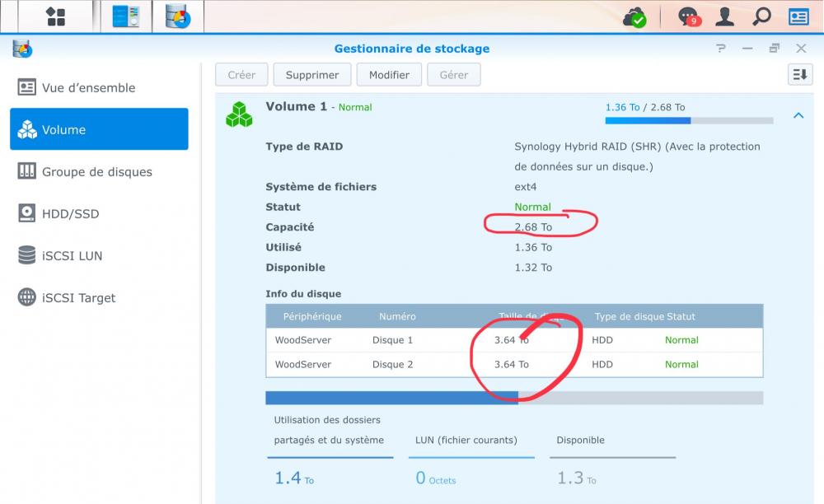
Task: Select the Disque 2 row
Action: (514, 364)
